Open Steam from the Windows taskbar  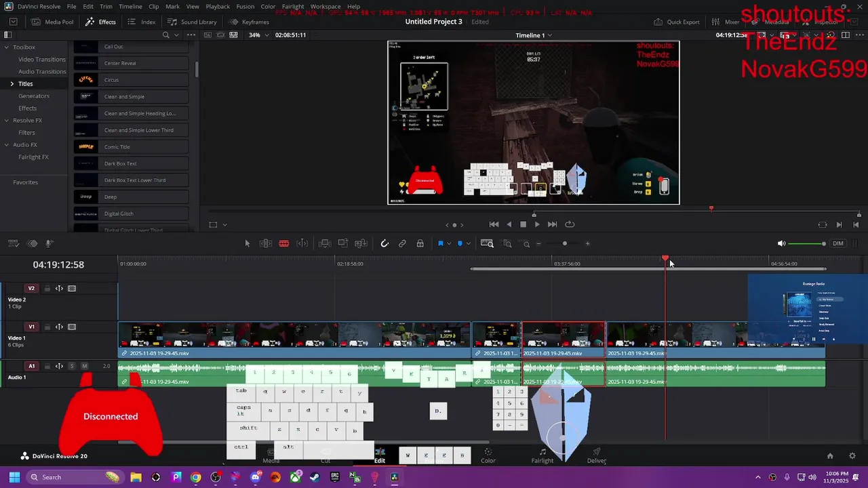coord(315,477)
